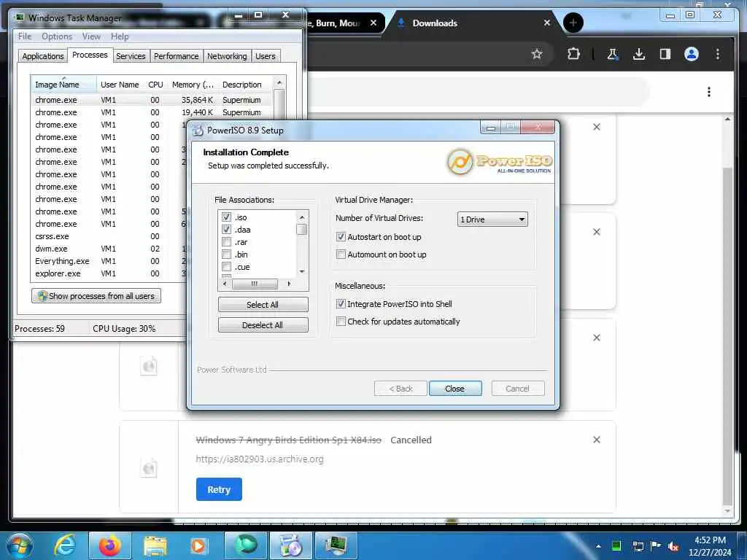Sort processes by Image Name column
The image size is (747, 560).
[x=63, y=85]
